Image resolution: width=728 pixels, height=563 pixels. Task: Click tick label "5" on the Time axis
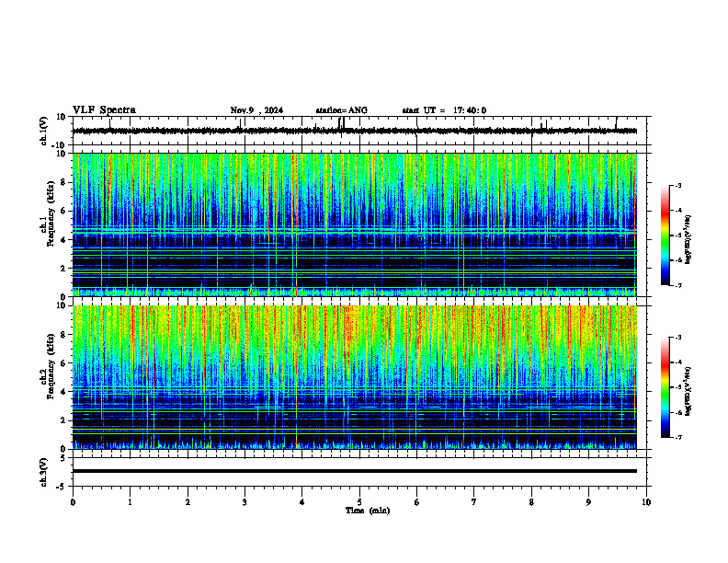pos(359,502)
